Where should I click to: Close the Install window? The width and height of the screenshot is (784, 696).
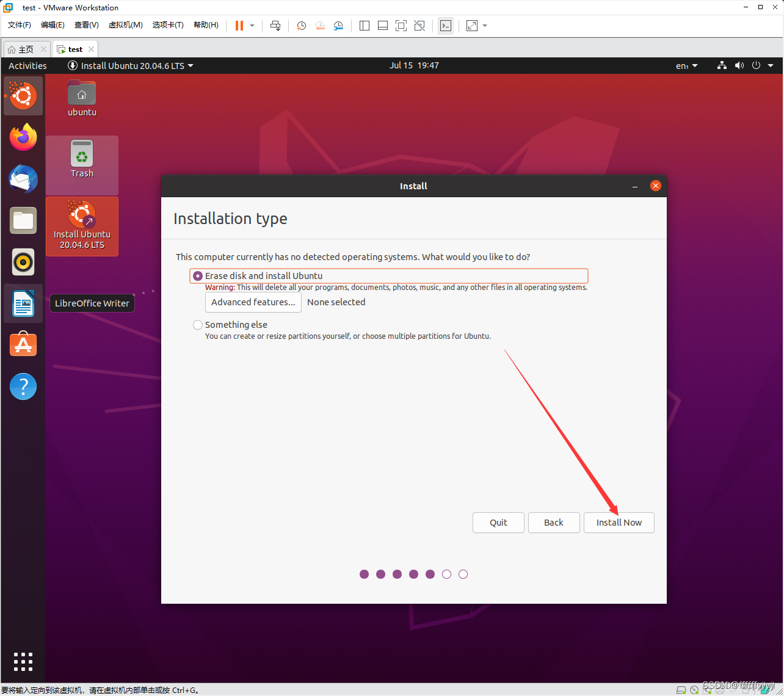[656, 186]
